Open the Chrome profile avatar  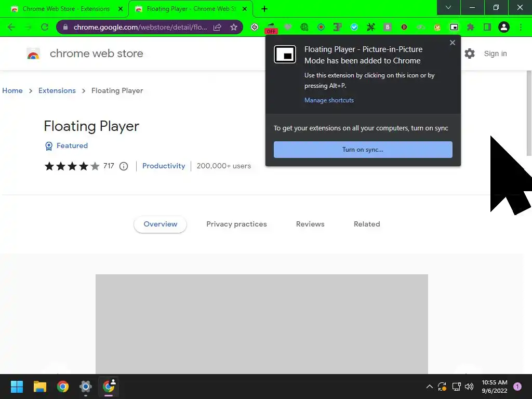504,27
